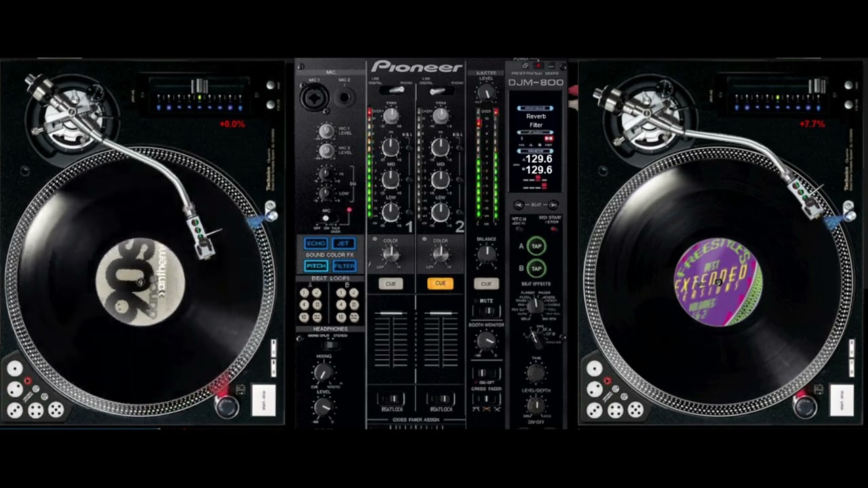This screenshot has width=868, height=488.
Task: Switch on the FILTER sound color effect
Action: [344, 266]
